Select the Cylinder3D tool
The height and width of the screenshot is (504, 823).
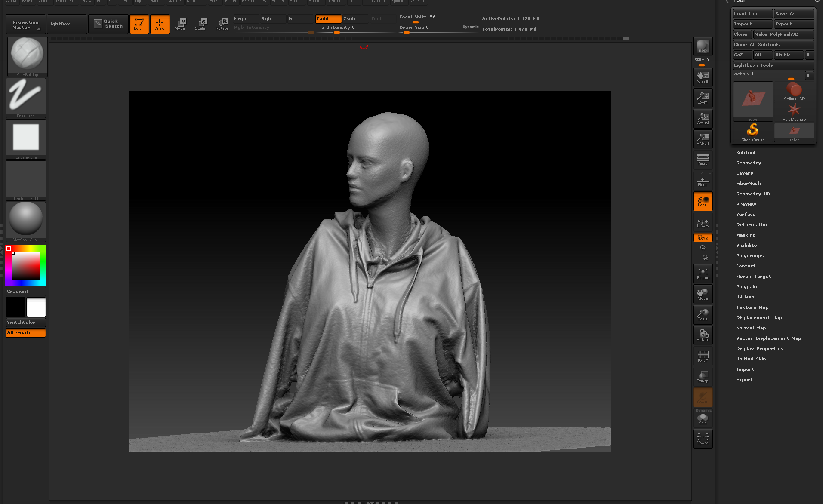point(794,91)
